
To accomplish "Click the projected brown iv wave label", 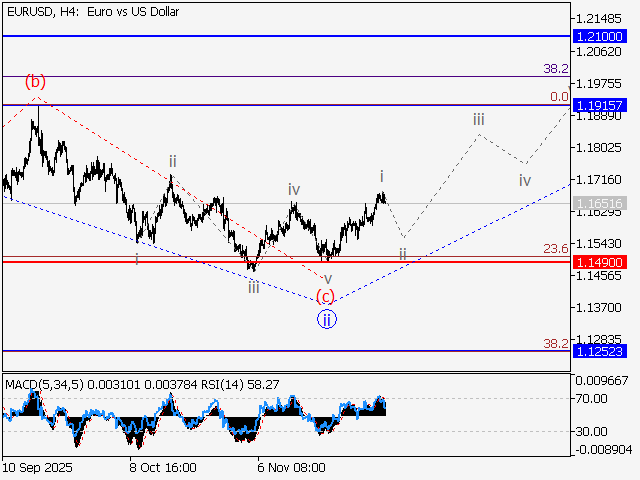I will (525, 181).
